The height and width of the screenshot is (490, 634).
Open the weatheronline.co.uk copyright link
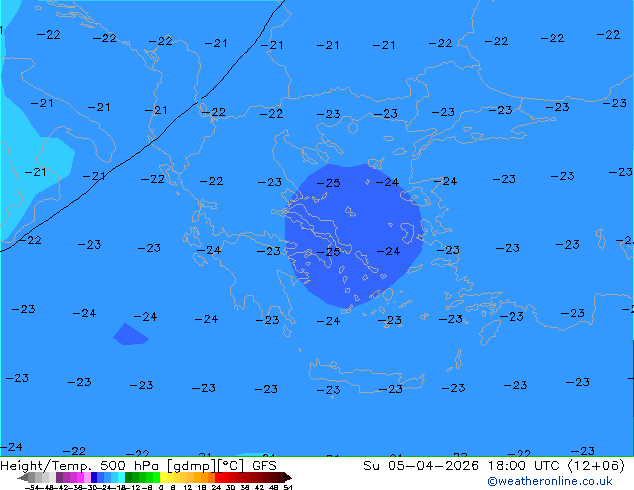pos(549,481)
